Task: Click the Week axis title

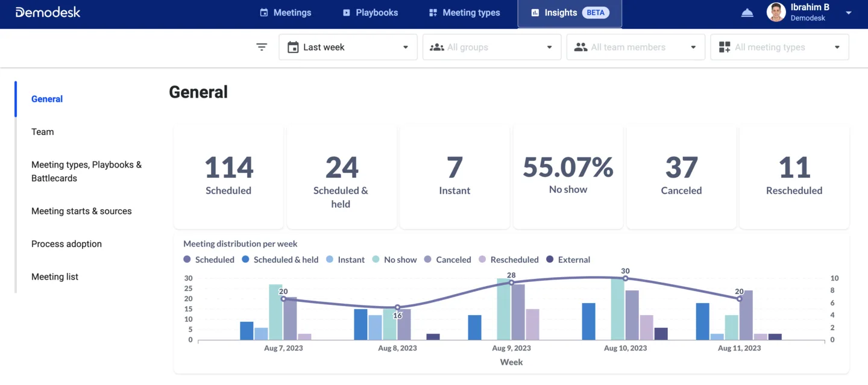Action: click(511, 362)
